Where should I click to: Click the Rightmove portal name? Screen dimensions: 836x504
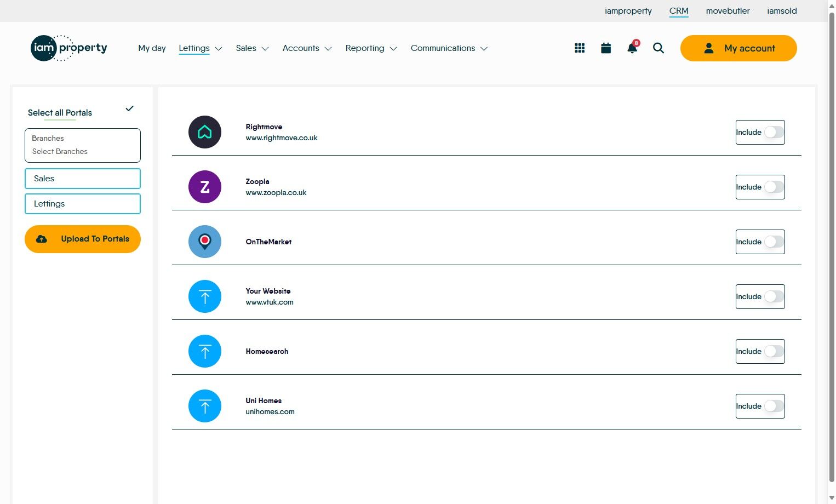tap(264, 127)
